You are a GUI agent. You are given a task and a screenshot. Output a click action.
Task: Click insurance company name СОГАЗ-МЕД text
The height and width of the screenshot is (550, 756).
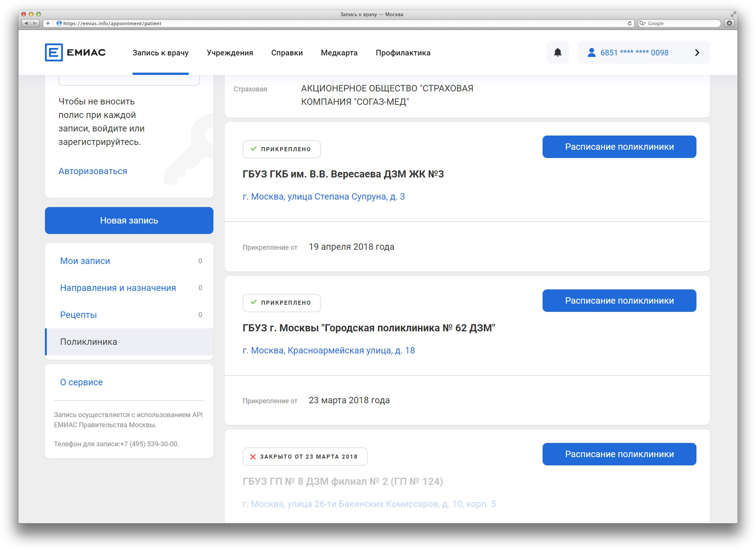(387, 95)
